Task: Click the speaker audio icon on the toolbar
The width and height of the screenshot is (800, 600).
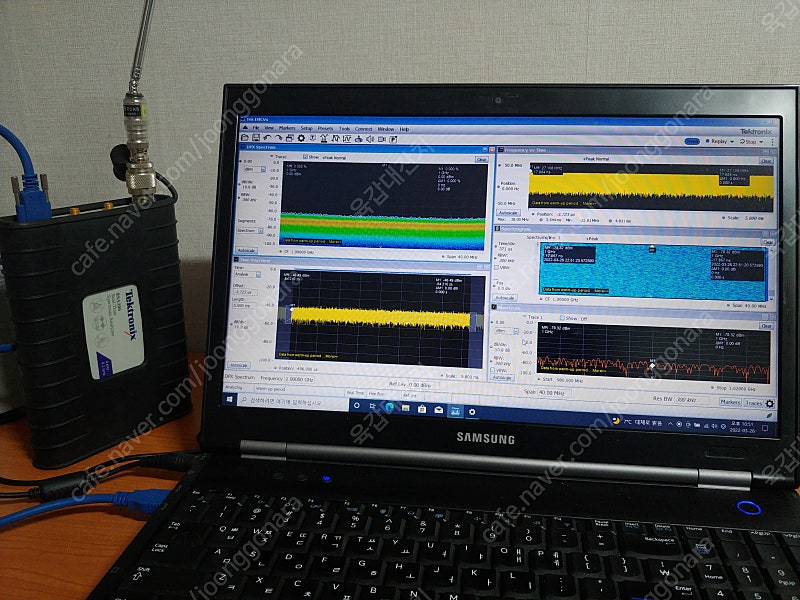Action: coord(369,137)
